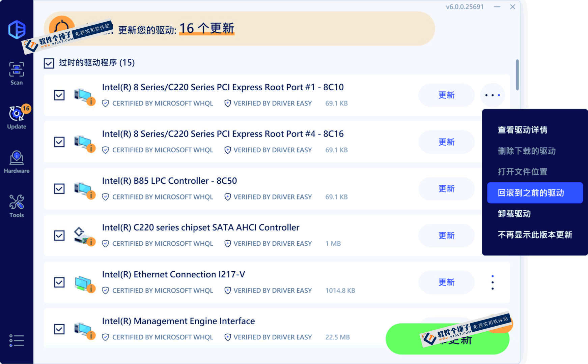Click device icon for PCI Express Root Port #1
588x364 pixels.
pos(84,97)
